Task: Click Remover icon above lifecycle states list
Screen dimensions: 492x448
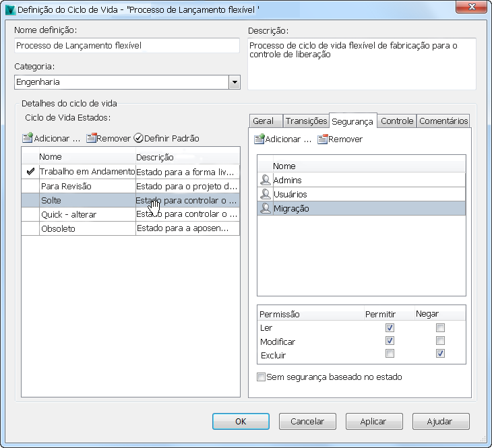Action: (91, 137)
